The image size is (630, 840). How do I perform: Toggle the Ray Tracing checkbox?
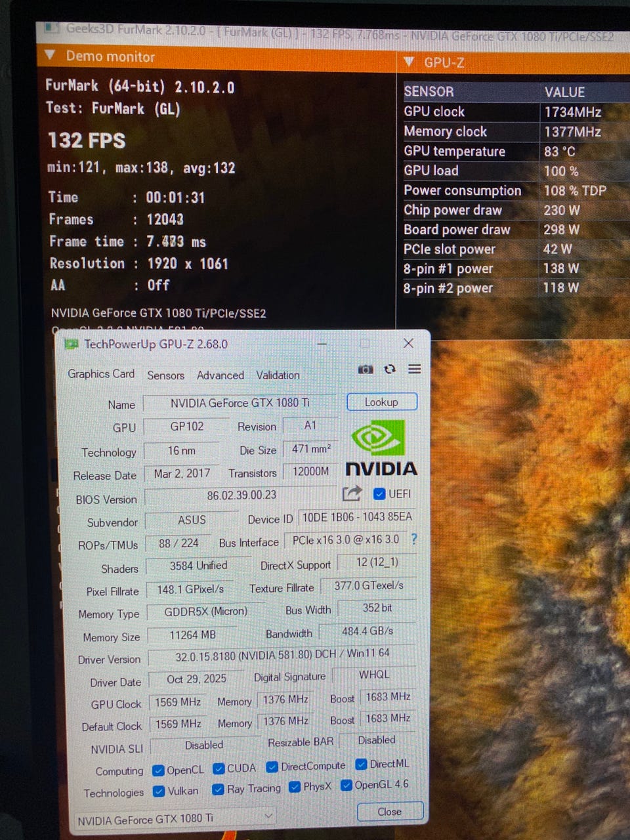tap(218, 789)
